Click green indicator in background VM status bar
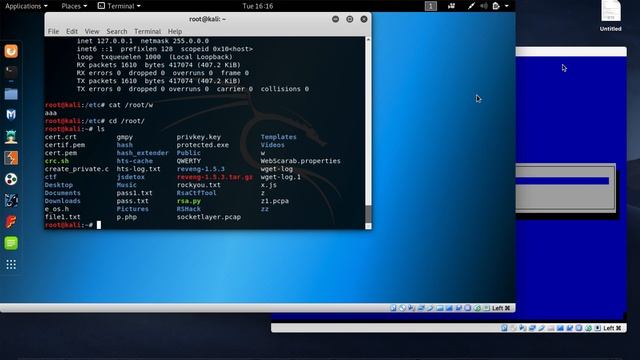 click(588, 328)
